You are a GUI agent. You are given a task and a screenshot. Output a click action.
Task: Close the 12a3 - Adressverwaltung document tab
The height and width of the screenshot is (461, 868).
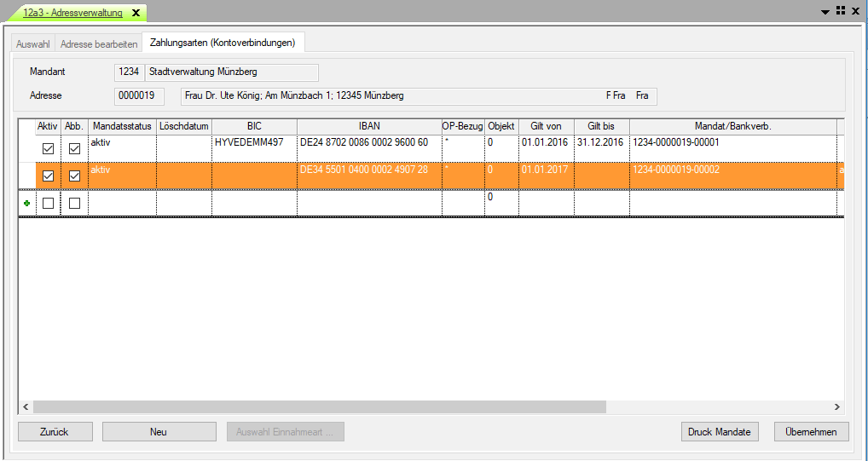tap(136, 13)
